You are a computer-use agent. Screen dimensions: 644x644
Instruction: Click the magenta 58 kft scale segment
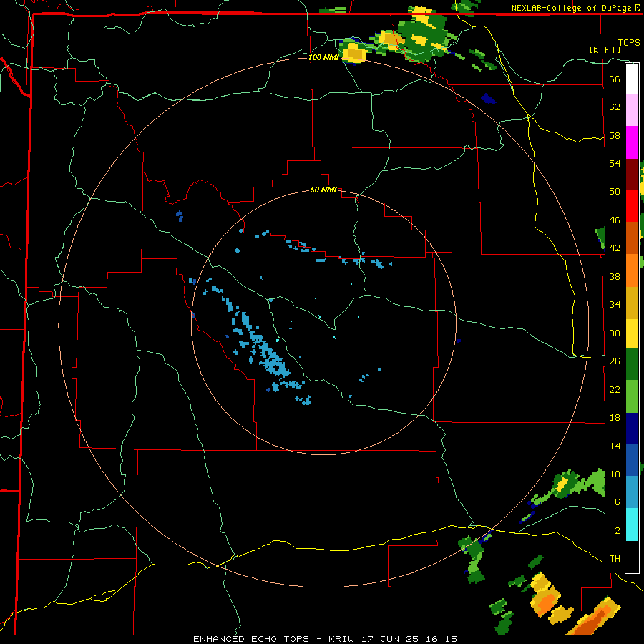[x=632, y=142]
